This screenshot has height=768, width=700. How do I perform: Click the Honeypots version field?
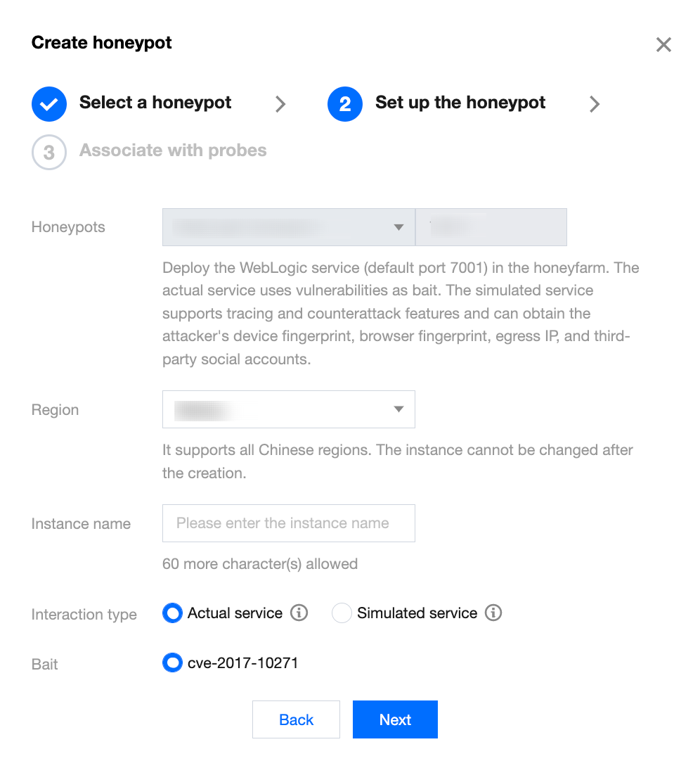(491, 227)
